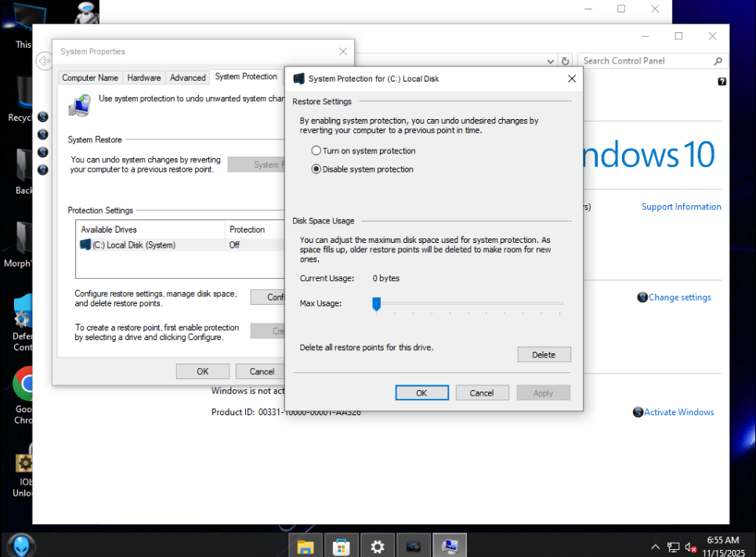This screenshot has width=756, height=557.
Task: Click the search magnifier icon
Action: 718,61
